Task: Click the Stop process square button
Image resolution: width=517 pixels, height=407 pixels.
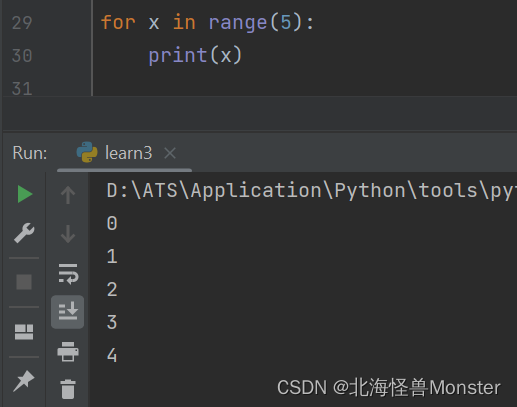Action: pyautogui.click(x=24, y=282)
